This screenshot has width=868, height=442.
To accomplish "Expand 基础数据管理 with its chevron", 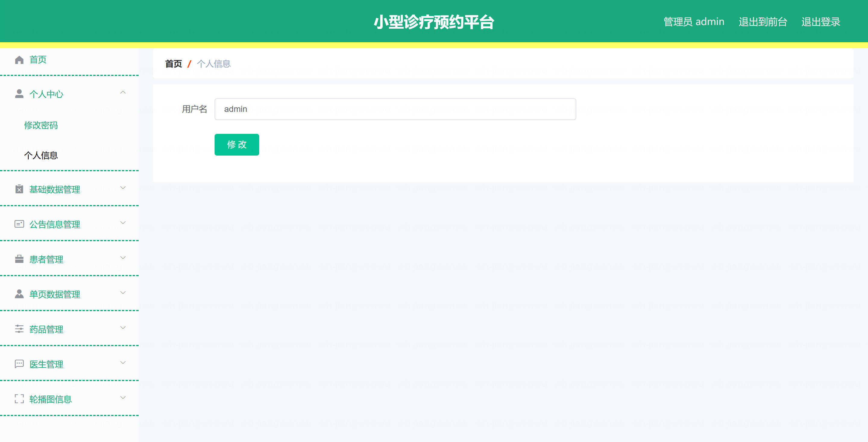I will pos(123,188).
